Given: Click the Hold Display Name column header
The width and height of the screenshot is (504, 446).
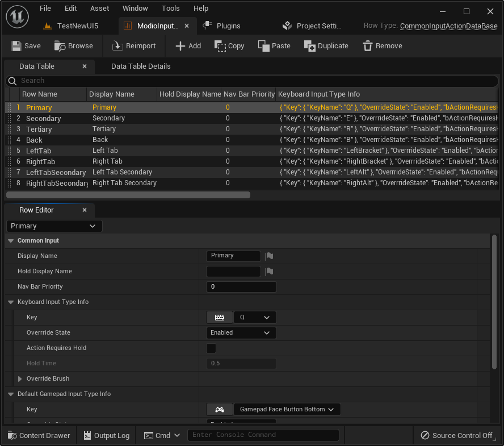Looking at the screenshot, I should pos(190,94).
